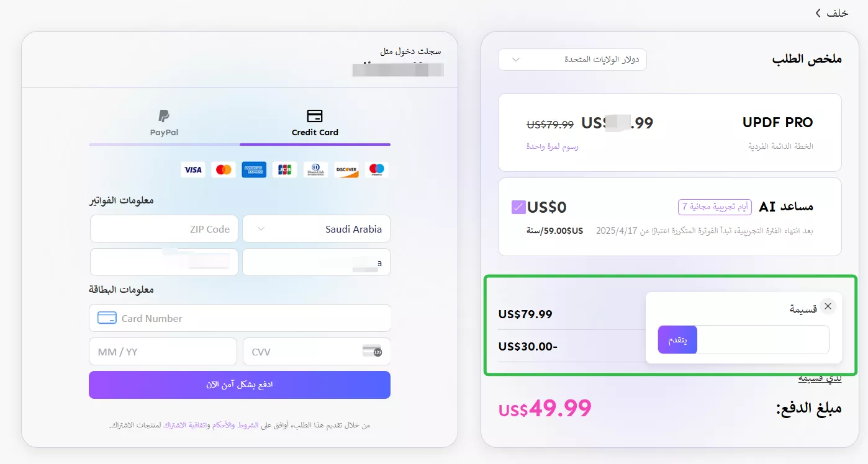Open the currency dropdown
The width and height of the screenshot is (868, 464).
(572, 60)
